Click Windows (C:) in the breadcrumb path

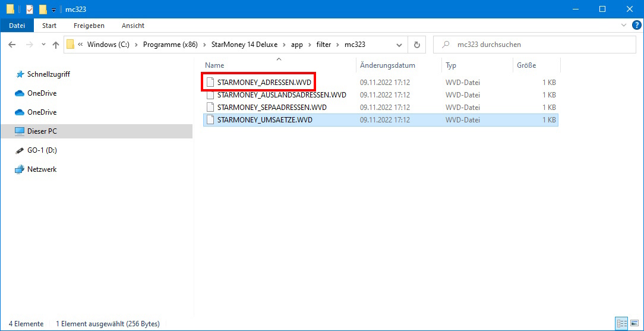tap(109, 45)
